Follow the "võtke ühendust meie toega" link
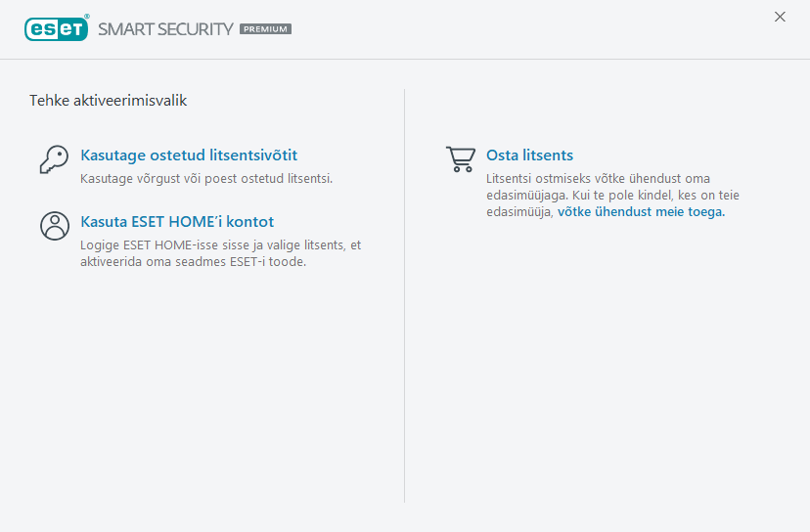Image resolution: width=810 pixels, height=532 pixels. [x=641, y=211]
